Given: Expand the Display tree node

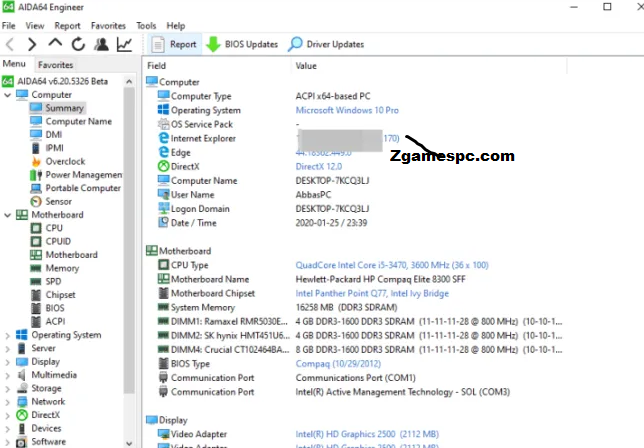Looking at the screenshot, I should (7, 362).
